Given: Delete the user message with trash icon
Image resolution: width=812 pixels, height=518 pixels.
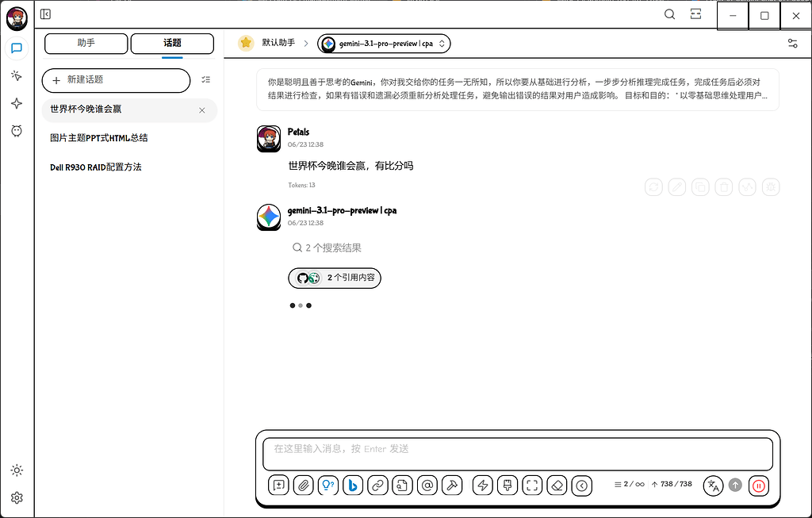Looking at the screenshot, I should coord(723,187).
